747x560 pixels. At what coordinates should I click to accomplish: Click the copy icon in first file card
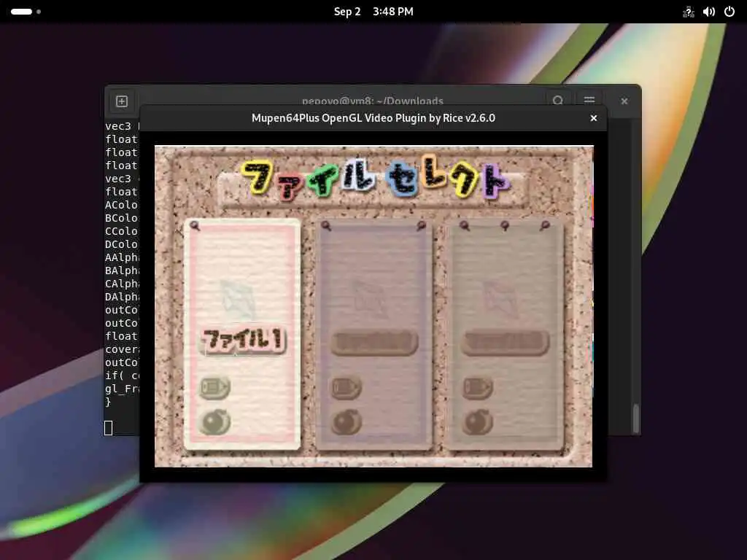click(214, 387)
